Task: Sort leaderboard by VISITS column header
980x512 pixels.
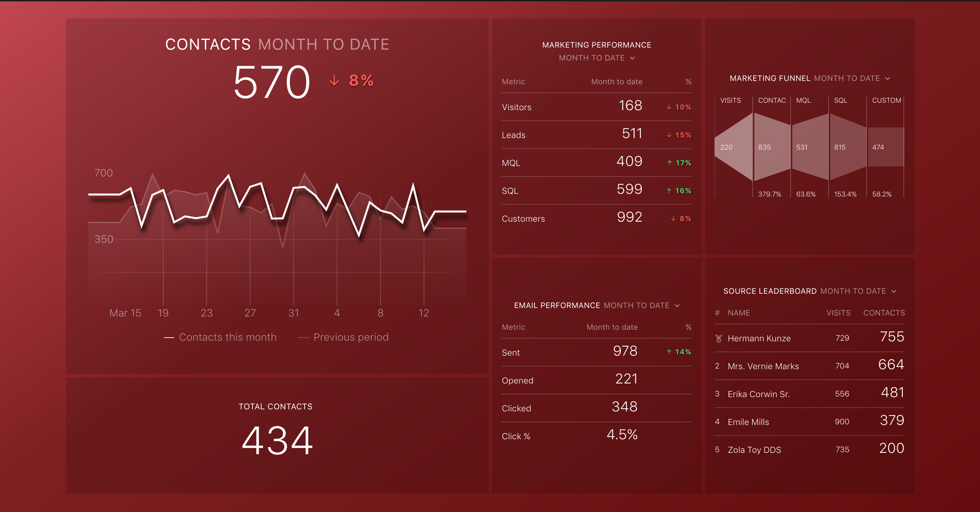Action: 838,313
